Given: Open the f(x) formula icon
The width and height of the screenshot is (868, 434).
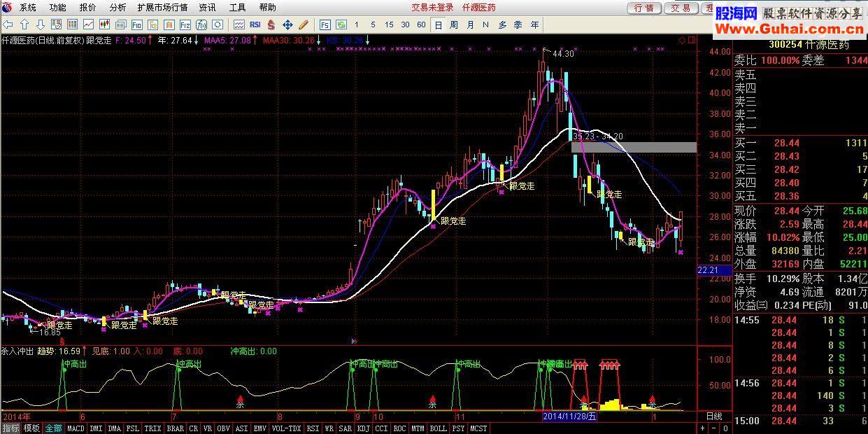Looking at the screenshot, I should [x=201, y=24].
